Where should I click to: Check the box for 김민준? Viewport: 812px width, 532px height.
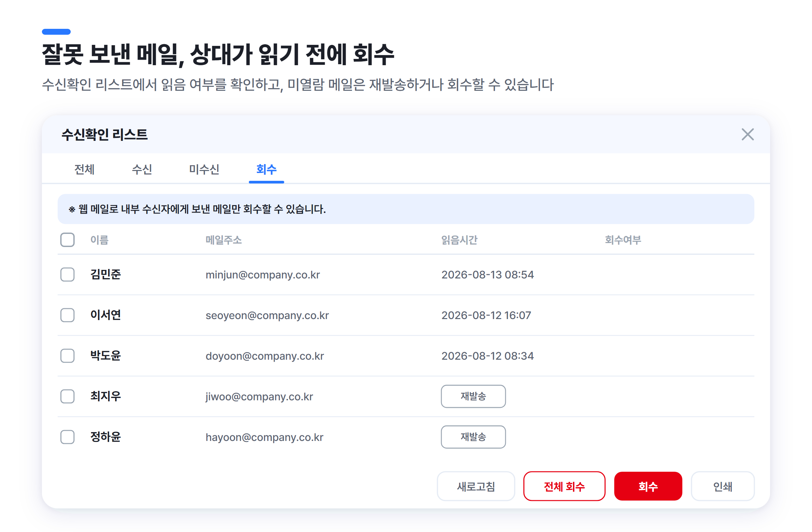point(67,275)
